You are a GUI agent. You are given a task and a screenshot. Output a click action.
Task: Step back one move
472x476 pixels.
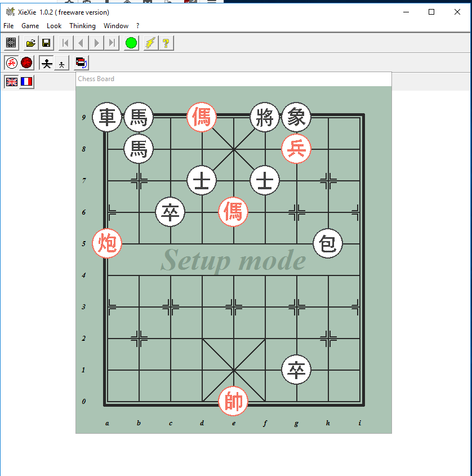(81, 43)
